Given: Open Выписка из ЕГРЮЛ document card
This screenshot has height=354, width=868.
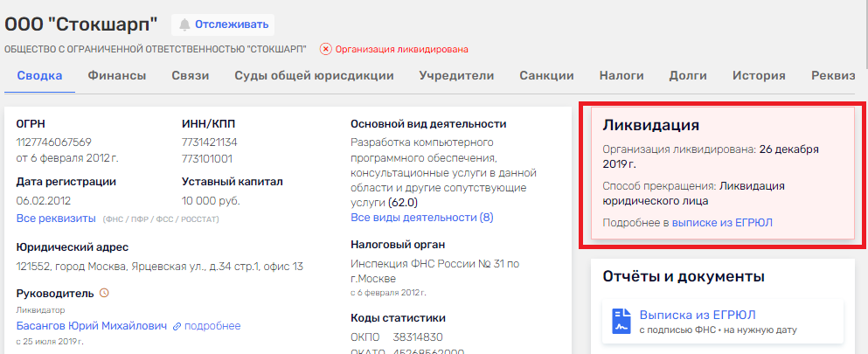Looking at the screenshot, I should click(722, 322).
